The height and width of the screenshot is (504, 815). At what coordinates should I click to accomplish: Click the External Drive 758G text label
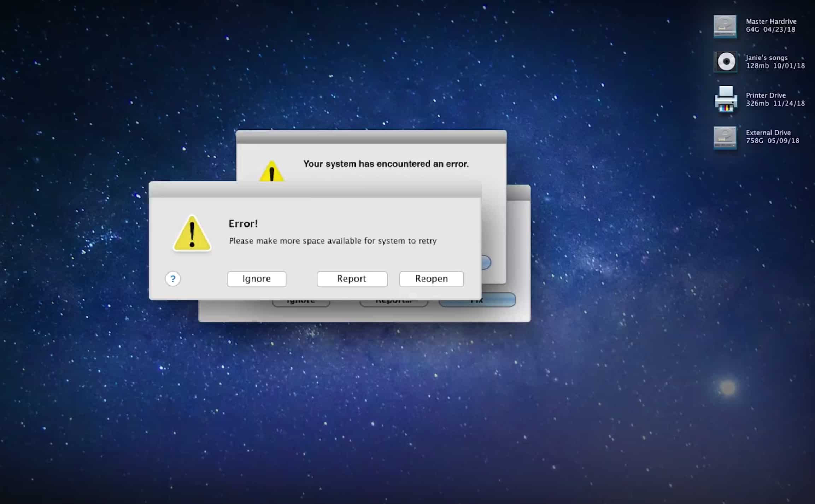coord(772,137)
